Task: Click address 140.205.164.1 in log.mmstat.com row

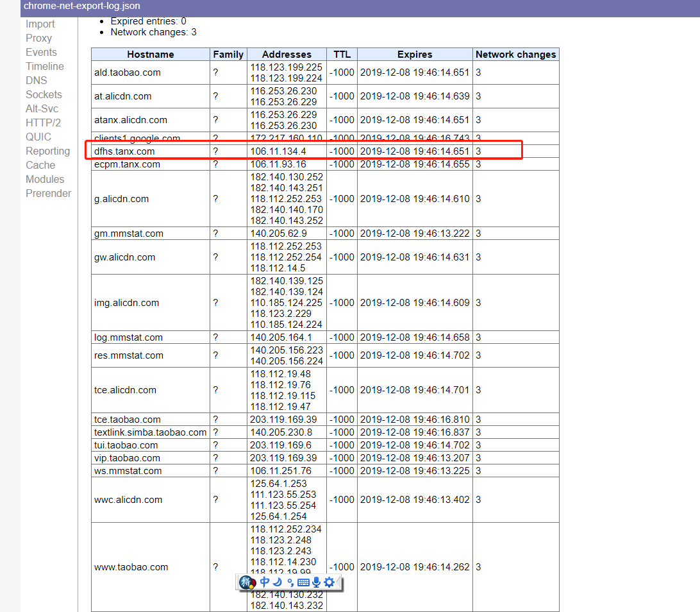Action: pyautogui.click(x=281, y=337)
